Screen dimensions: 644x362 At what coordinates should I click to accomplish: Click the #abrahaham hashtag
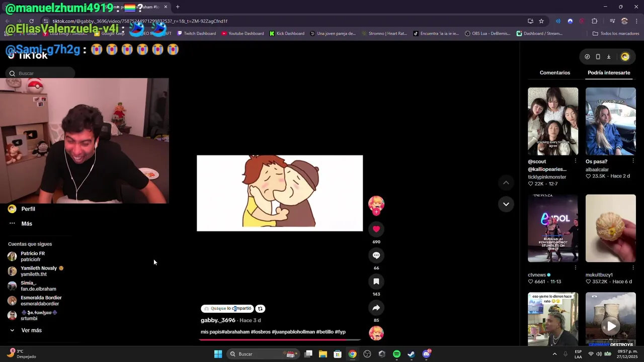235,332
